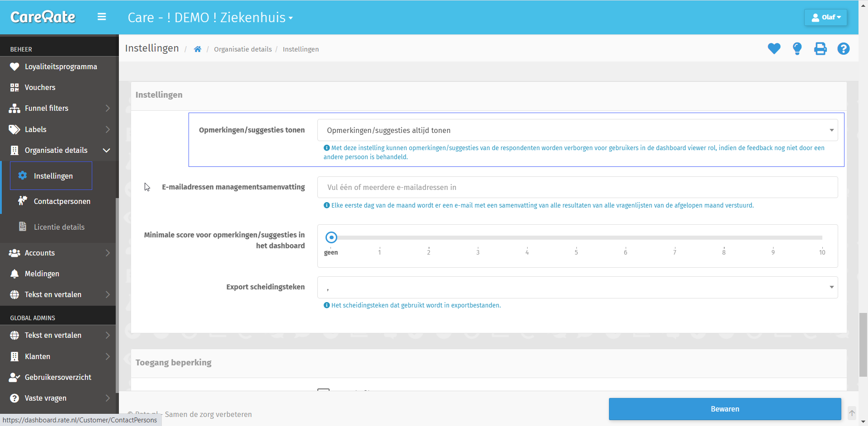Click the Toegang beperking section heading
The image size is (868, 426).
(174, 362)
